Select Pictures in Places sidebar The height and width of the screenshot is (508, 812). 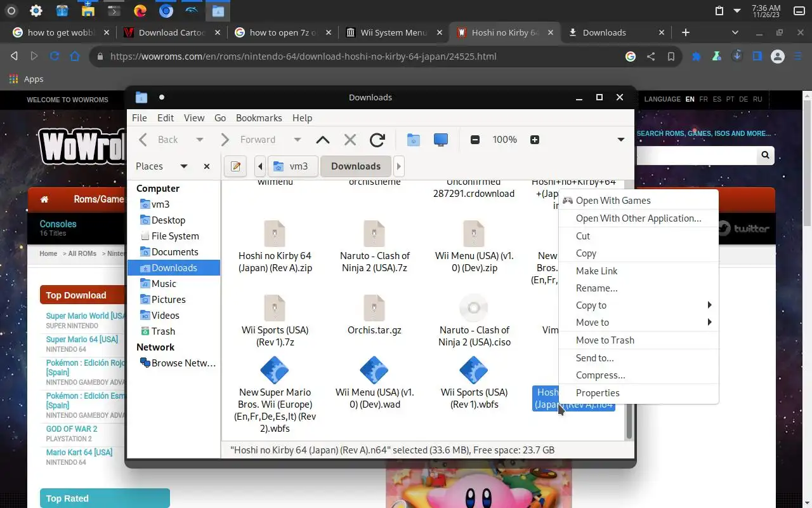[174, 300]
